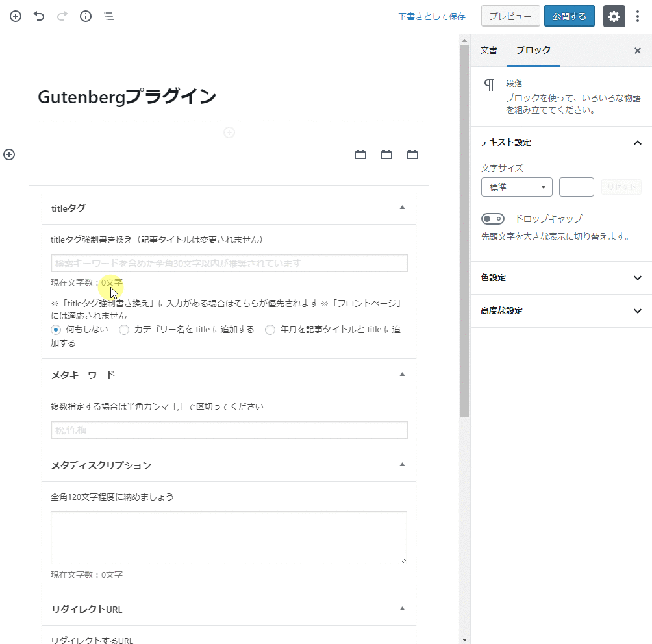Select カテゴリー名を title に追加する radio
Screen dimensions: 652x644
click(x=124, y=330)
